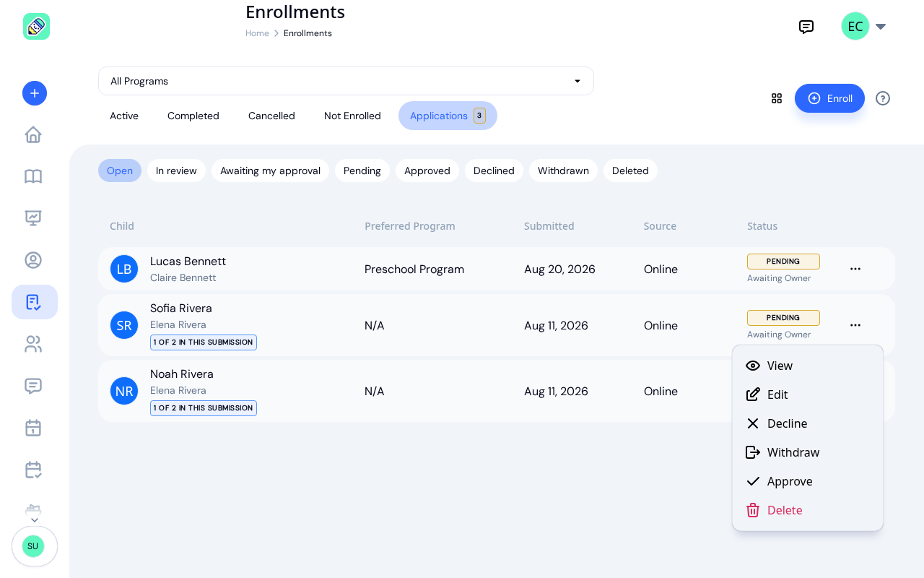Open the calendar sidebar icon
The width and height of the screenshot is (924, 578).
tap(33, 428)
